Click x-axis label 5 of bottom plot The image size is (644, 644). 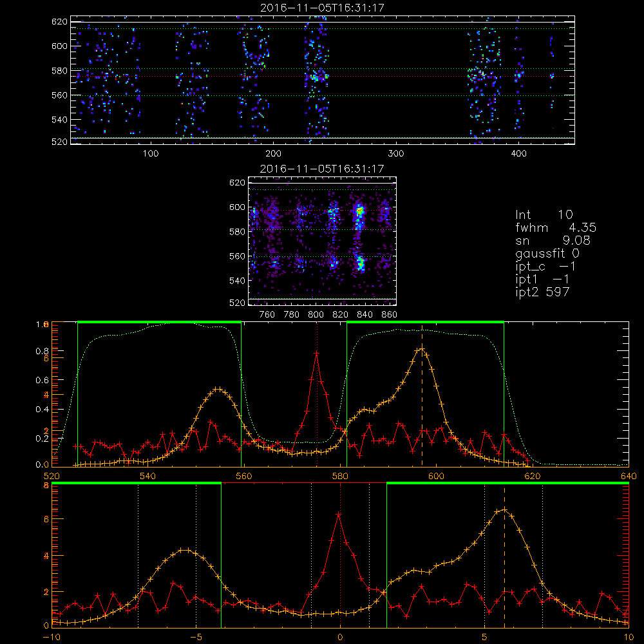(485, 638)
